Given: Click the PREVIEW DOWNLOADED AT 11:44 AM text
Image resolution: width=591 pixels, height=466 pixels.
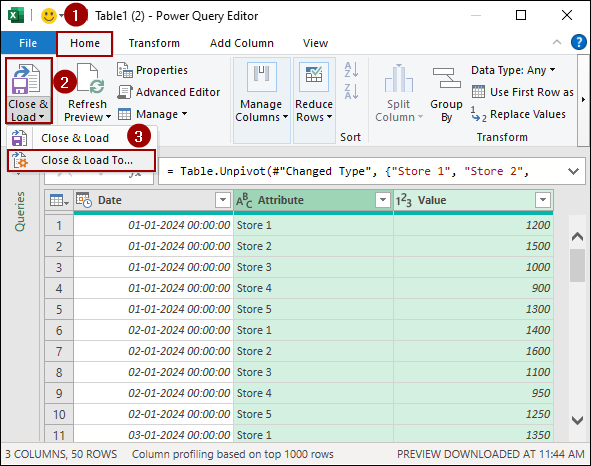Looking at the screenshot, I should click(491, 454).
